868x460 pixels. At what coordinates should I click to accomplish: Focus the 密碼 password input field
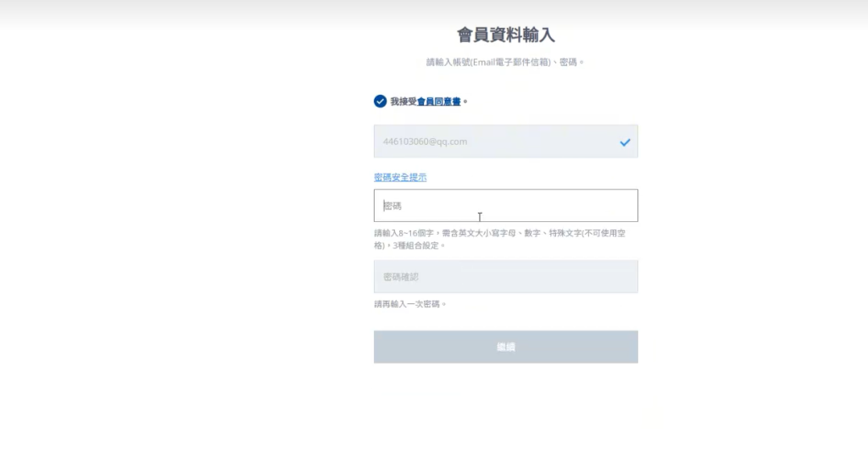pos(505,206)
